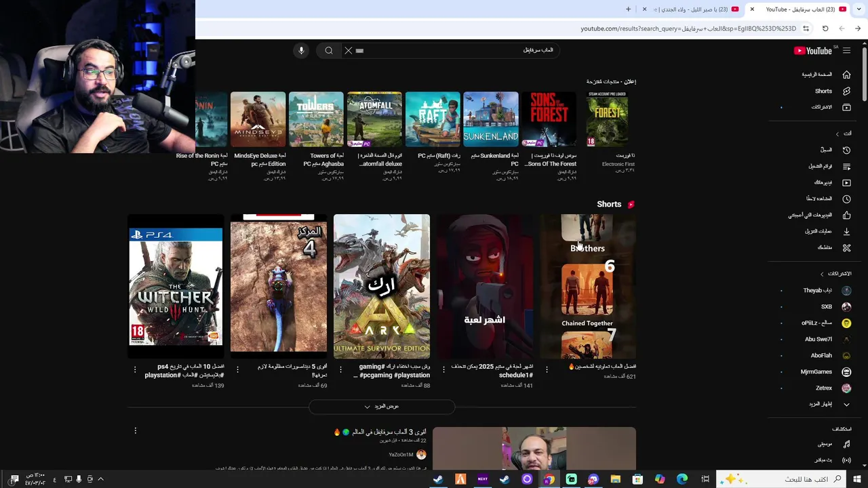
Task: Click the browser address bar URL
Action: (x=688, y=28)
